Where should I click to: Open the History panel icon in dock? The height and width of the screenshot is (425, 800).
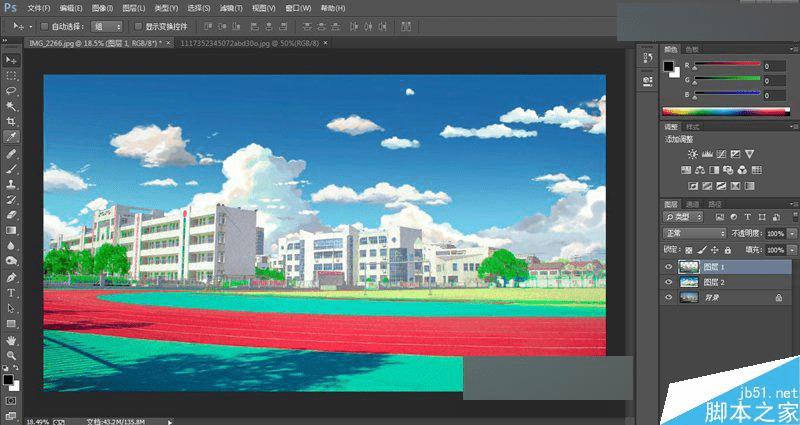[x=647, y=58]
